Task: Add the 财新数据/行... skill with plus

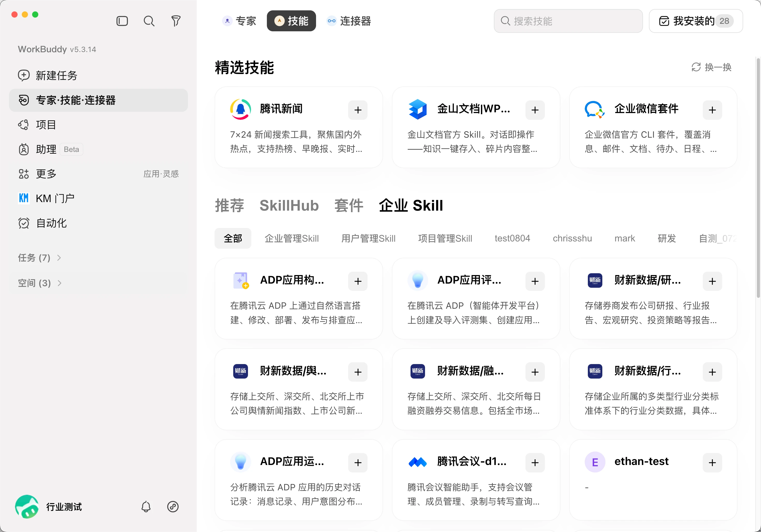Action: [712, 372]
